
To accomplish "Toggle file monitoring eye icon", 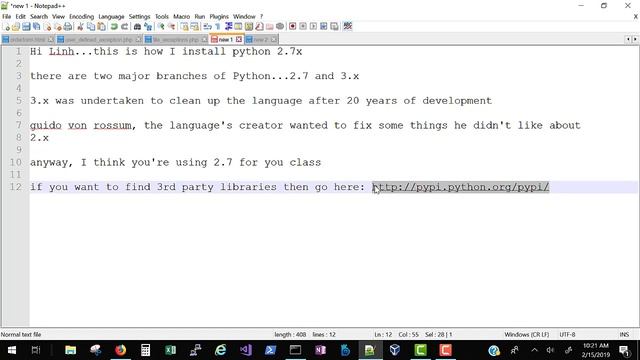I will 280,27.
